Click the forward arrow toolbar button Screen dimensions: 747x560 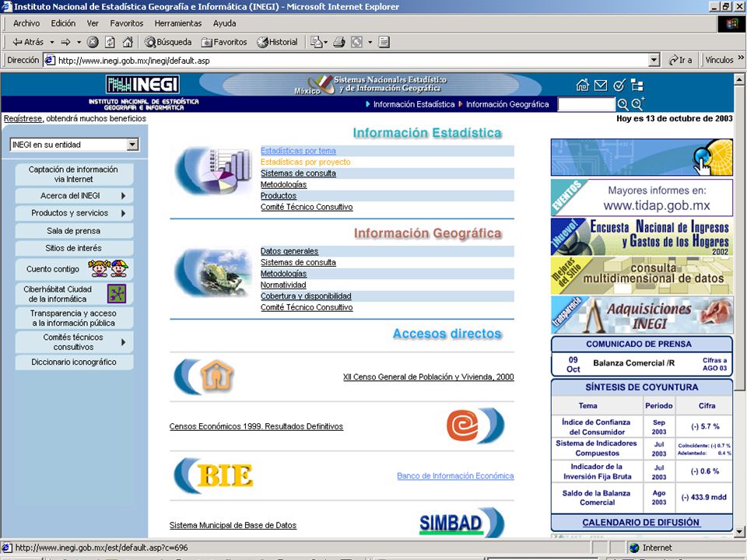click(x=65, y=42)
